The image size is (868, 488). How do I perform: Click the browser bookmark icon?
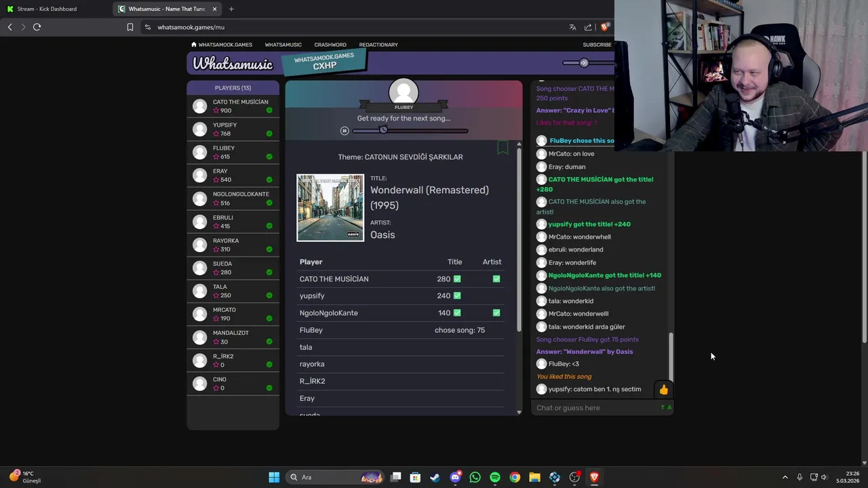130,27
